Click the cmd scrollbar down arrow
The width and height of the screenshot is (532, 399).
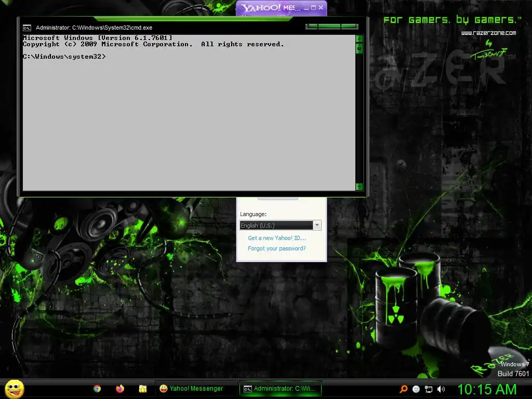point(359,187)
